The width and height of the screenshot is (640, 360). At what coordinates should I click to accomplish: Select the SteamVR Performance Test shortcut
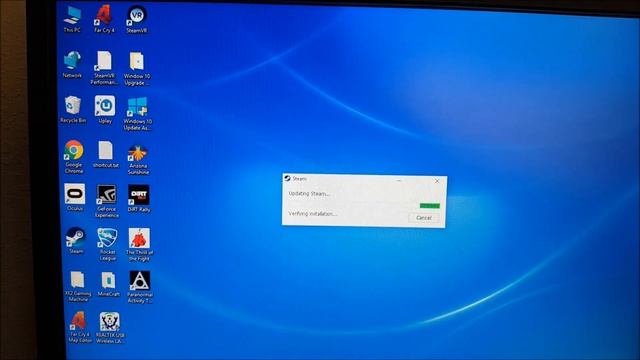tap(104, 68)
